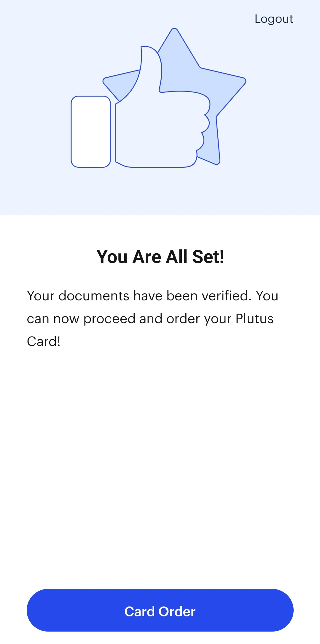
Task: Click the white cuff rectangle beside the hand
Action: point(91,132)
